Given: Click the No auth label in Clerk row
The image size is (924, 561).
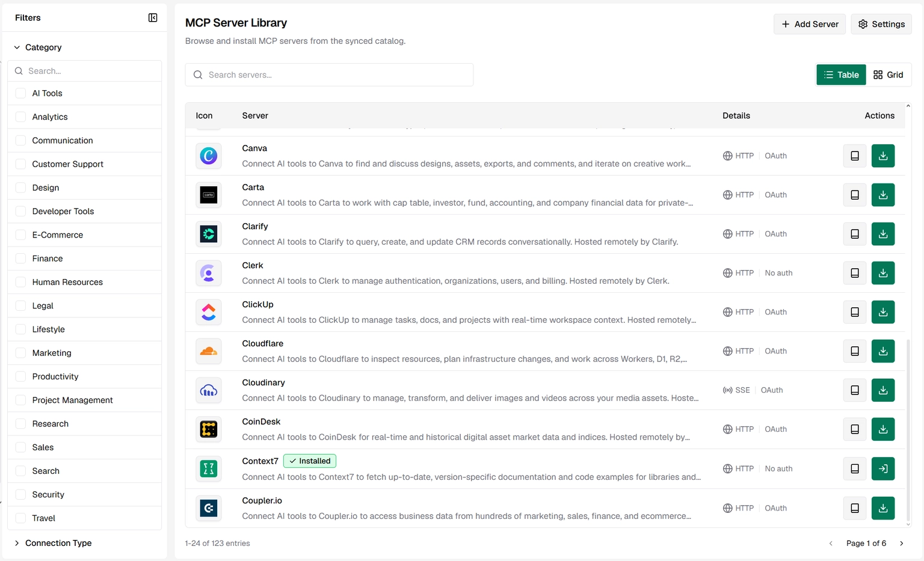Looking at the screenshot, I should point(778,273).
